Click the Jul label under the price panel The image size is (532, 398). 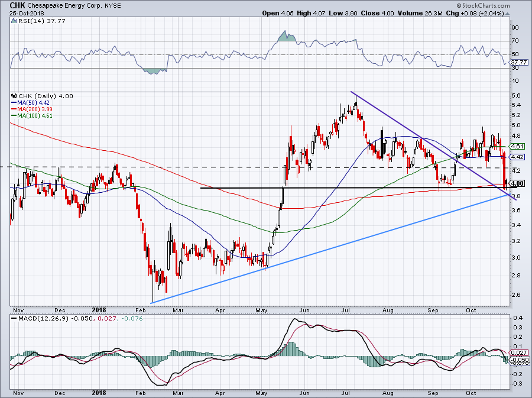click(346, 310)
